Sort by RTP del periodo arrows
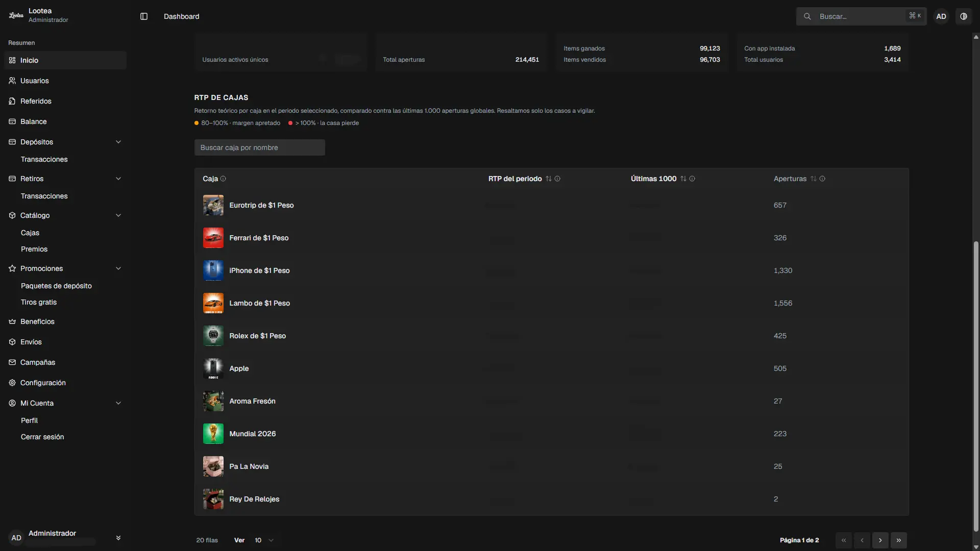Screen dimensions: 980x551 (x=549, y=179)
